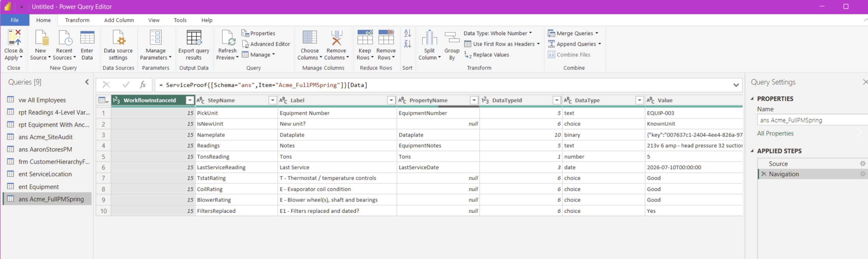Open the PropertyName column filter dropdown

474,100
